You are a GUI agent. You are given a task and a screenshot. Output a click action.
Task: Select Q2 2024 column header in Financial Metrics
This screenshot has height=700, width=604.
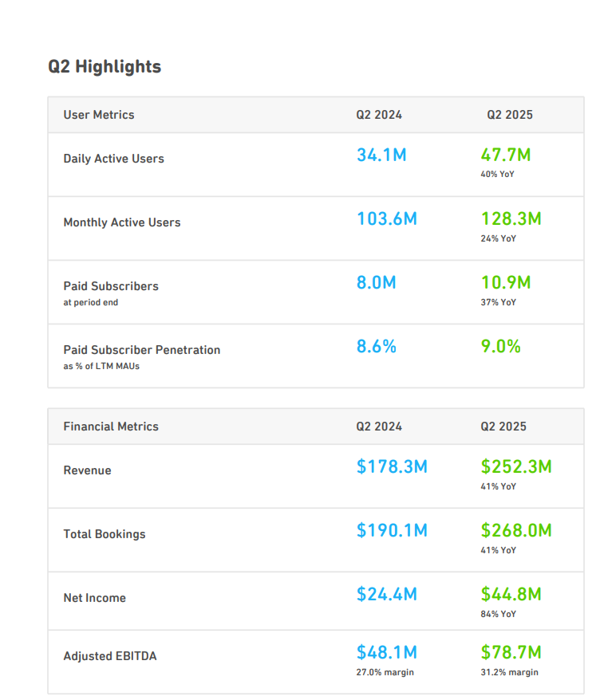coord(379,427)
